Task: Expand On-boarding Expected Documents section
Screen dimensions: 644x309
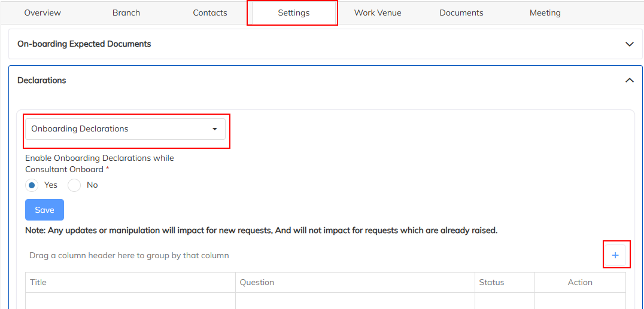Action: click(629, 44)
